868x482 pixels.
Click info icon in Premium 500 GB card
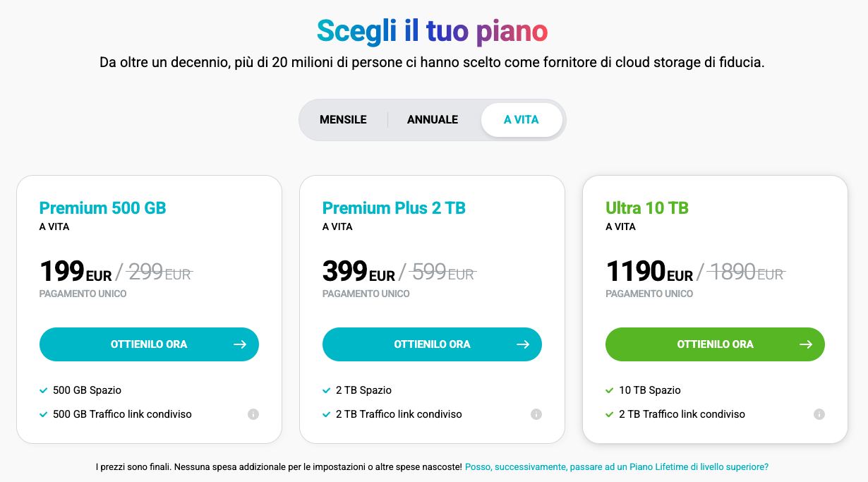[x=253, y=414]
